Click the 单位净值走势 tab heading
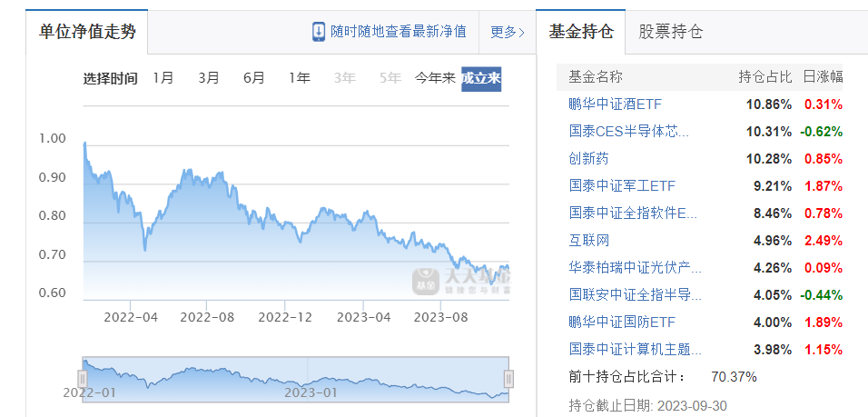The image size is (868, 417). pyautogui.click(x=87, y=32)
